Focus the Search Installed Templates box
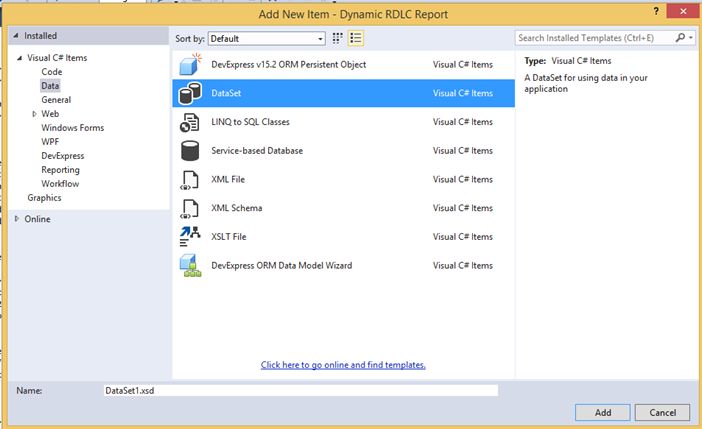The height and width of the screenshot is (429, 702). (x=595, y=38)
